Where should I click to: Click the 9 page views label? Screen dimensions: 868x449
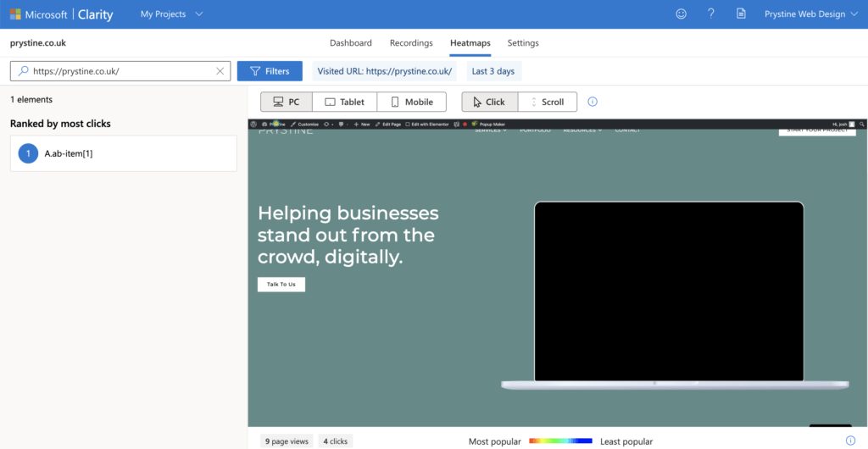point(287,441)
